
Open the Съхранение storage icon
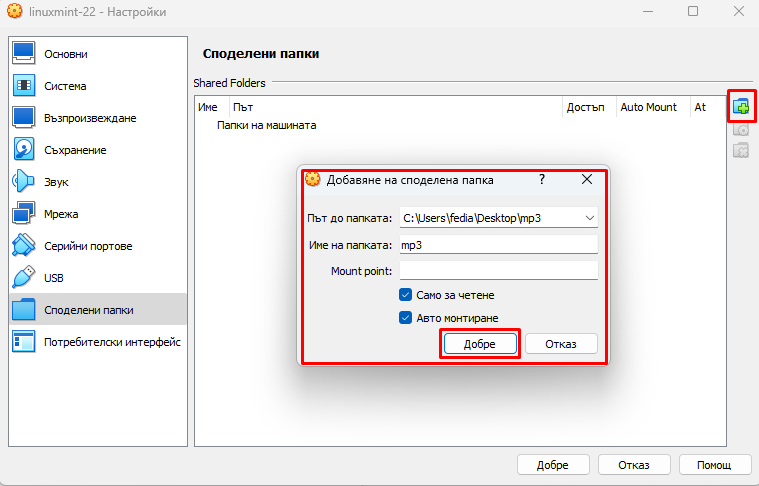pos(24,150)
